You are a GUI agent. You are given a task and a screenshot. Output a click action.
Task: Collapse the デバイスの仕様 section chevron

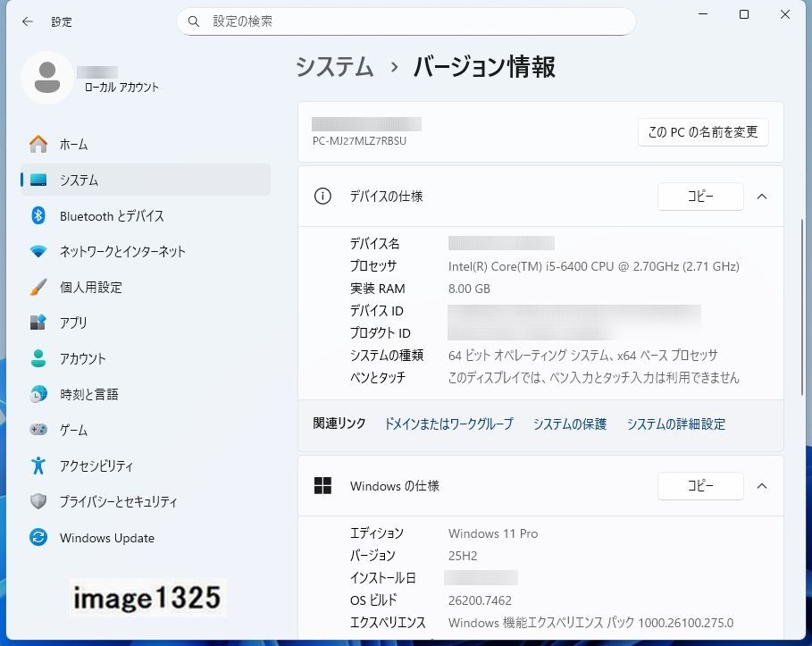click(762, 197)
